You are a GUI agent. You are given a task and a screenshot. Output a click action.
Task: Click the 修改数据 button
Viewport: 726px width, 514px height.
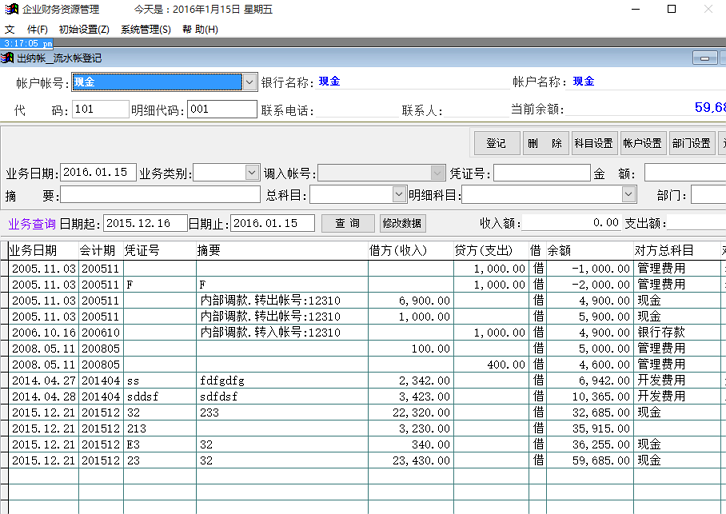[x=402, y=223]
